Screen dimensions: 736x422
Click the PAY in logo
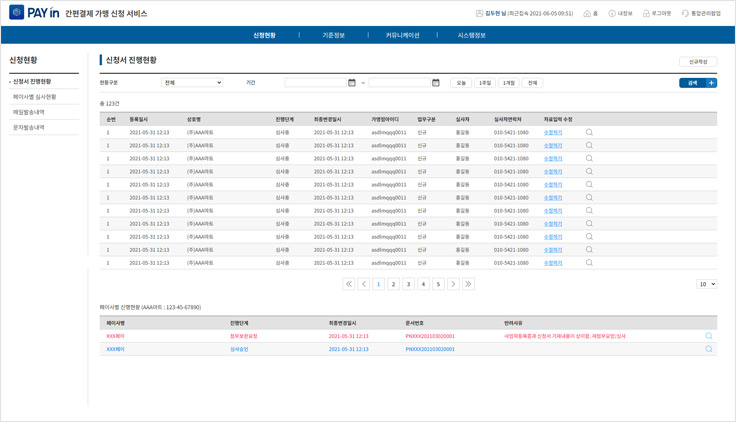[35, 13]
